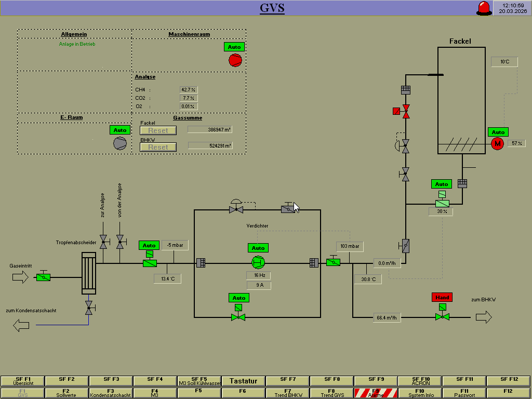Select the red Fackel motor M symbol

tap(497, 143)
